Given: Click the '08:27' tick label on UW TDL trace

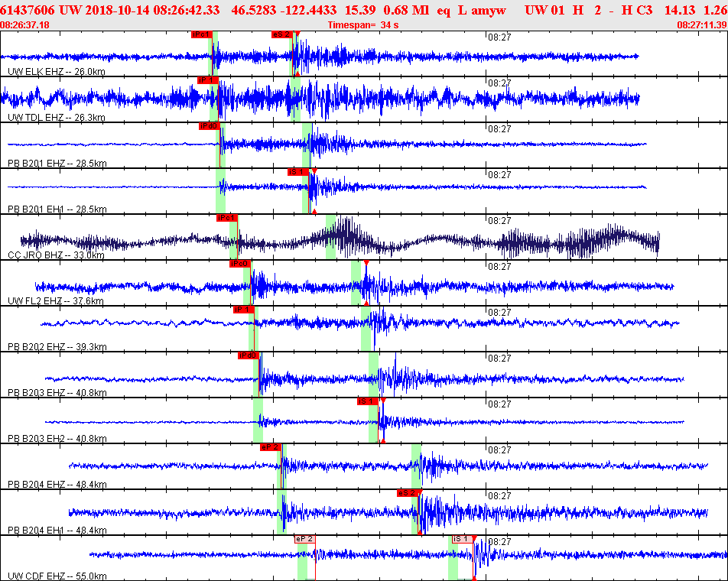Looking at the screenshot, I should coord(499,83).
